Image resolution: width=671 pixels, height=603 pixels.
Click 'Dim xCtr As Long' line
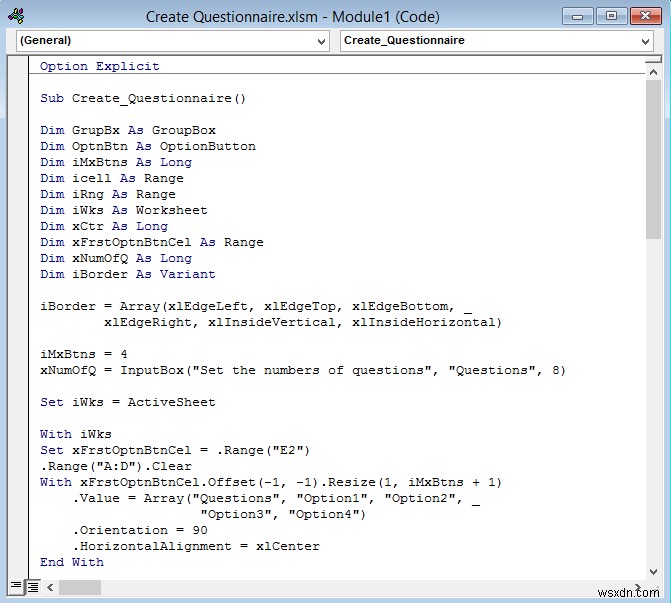pyautogui.click(x=104, y=226)
